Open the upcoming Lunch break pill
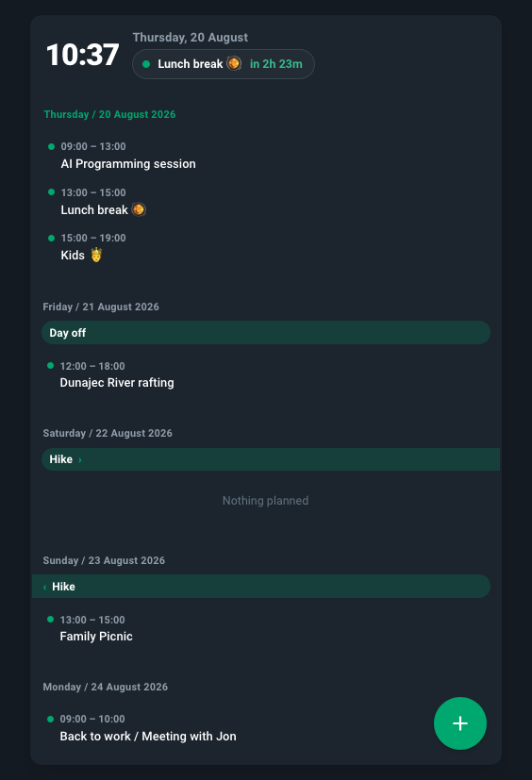 [224, 64]
